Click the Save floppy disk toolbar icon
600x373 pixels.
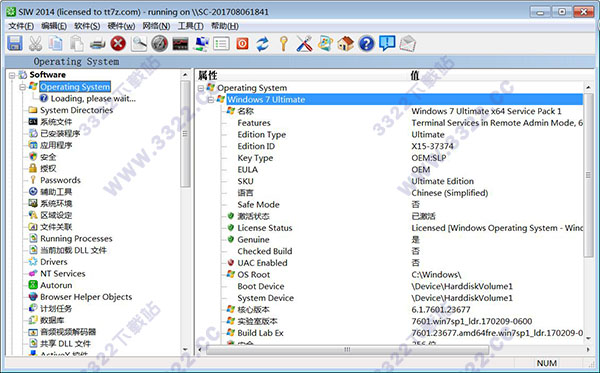coord(15,44)
